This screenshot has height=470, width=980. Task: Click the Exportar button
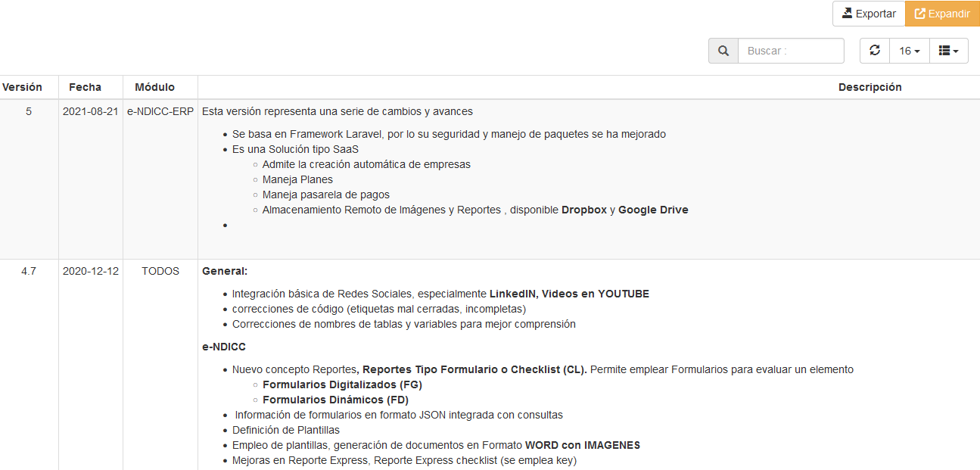pos(868,14)
